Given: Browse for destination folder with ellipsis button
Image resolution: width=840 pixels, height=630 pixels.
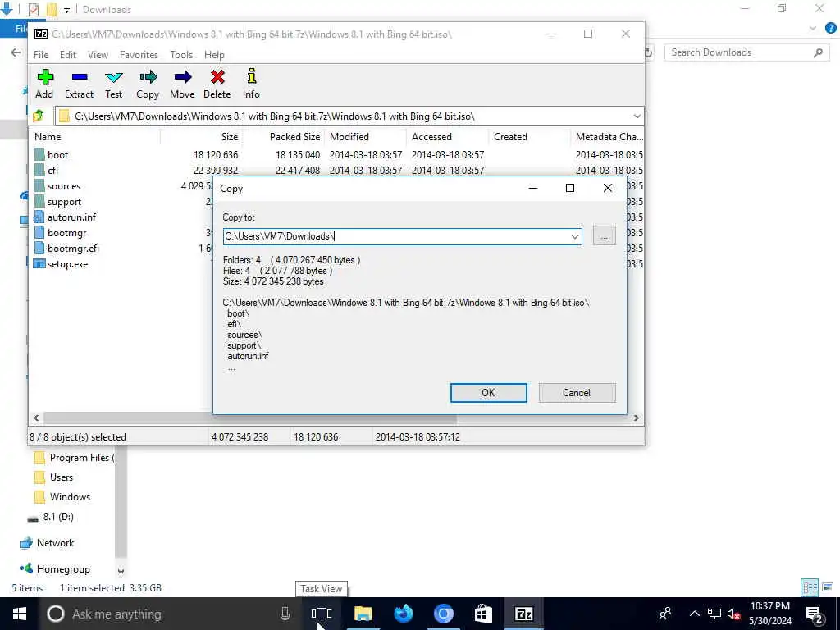Looking at the screenshot, I should click(605, 235).
